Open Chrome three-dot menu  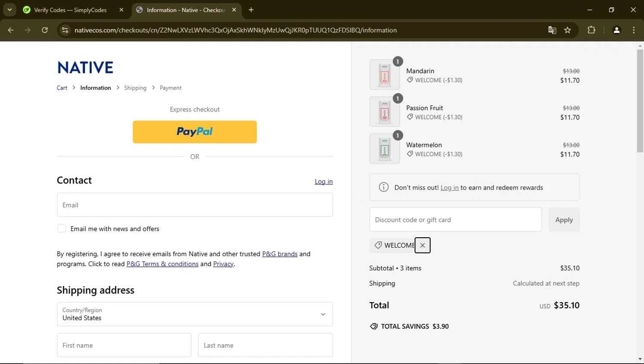(x=634, y=30)
